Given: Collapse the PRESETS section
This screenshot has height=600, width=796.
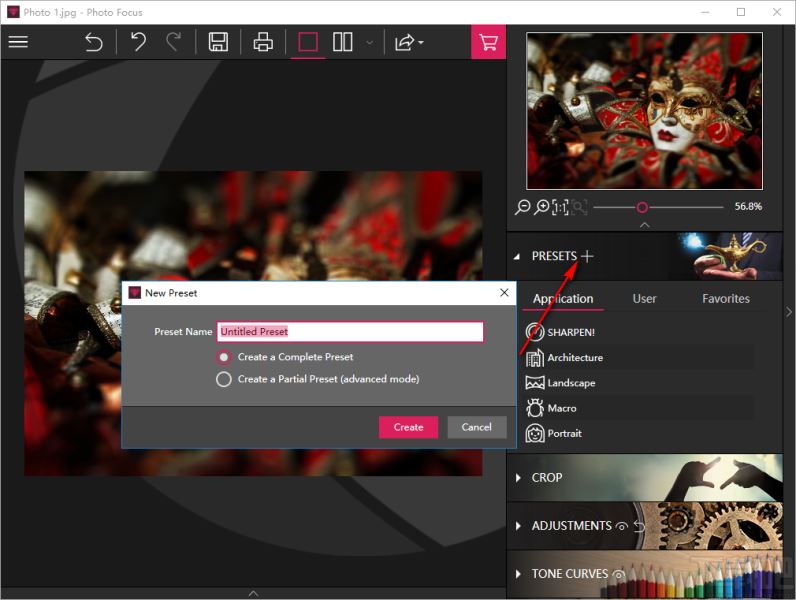Looking at the screenshot, I should (x=517, y=256).
